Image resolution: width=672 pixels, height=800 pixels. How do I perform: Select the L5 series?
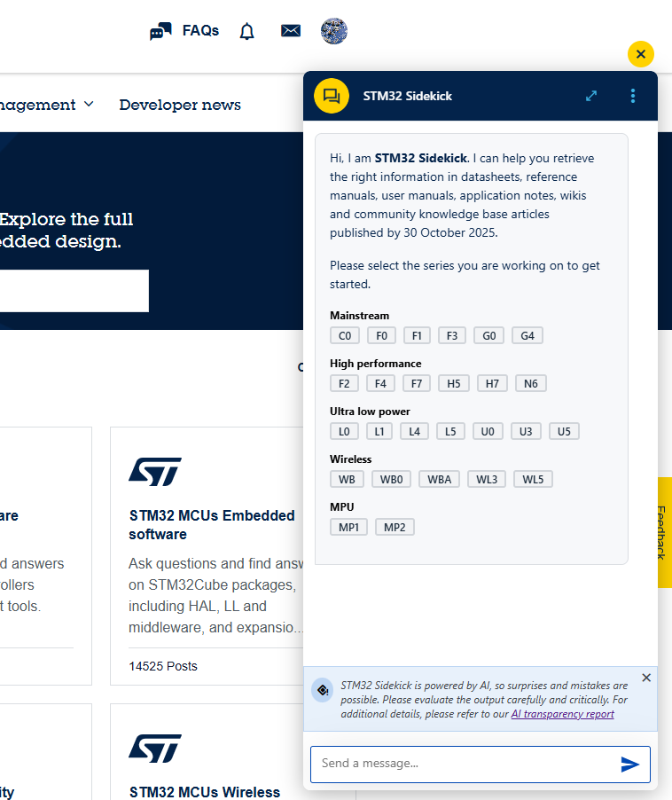point(450,432)
